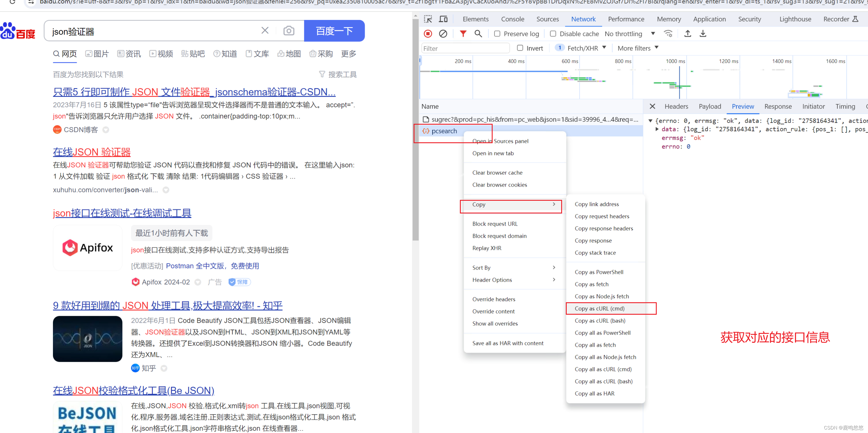Image resolution: width=868 pixels, height=433 pixels.
Task: Open the Performance tab
Action: 626,19
